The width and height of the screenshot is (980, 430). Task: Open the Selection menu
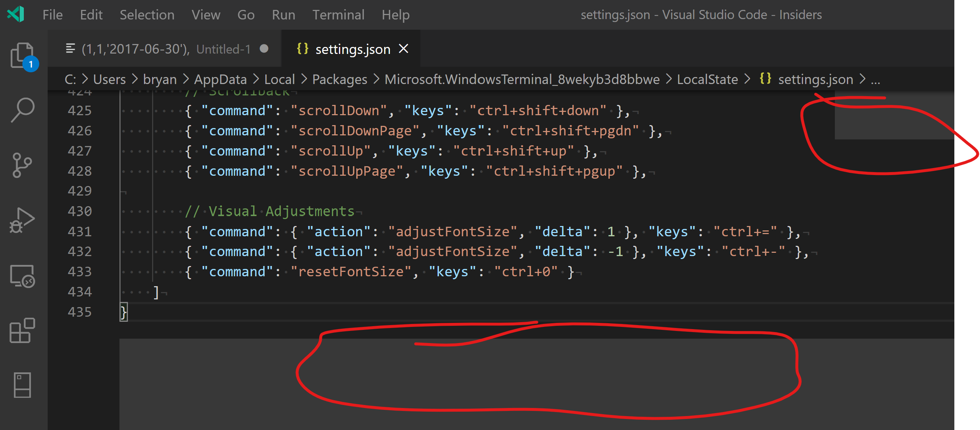click(147, 15)
